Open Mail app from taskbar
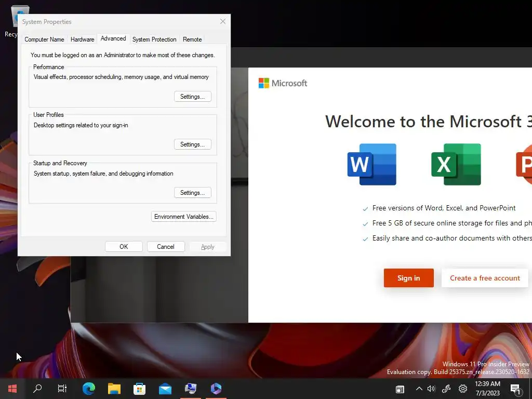 (x=165, y=389)
